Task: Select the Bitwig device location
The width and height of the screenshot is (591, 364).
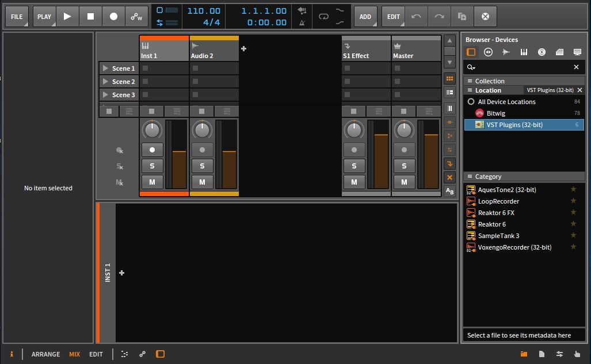Action: (524, 113)
